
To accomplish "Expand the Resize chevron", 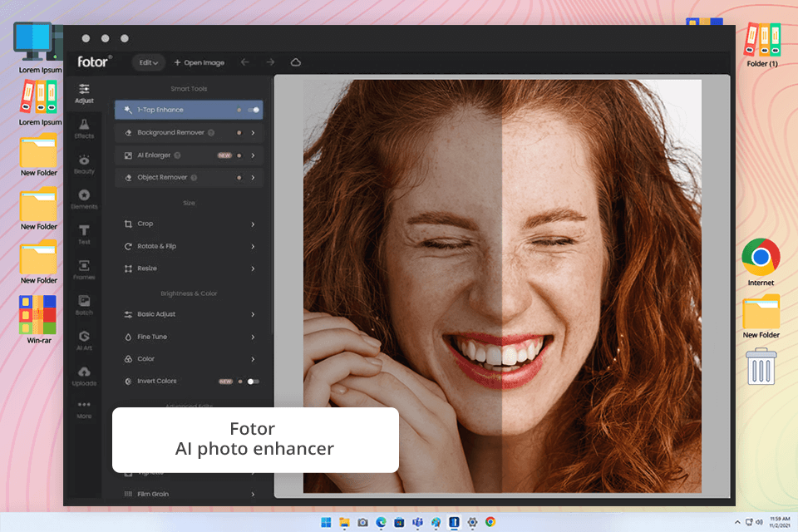I will click(253, 268).
